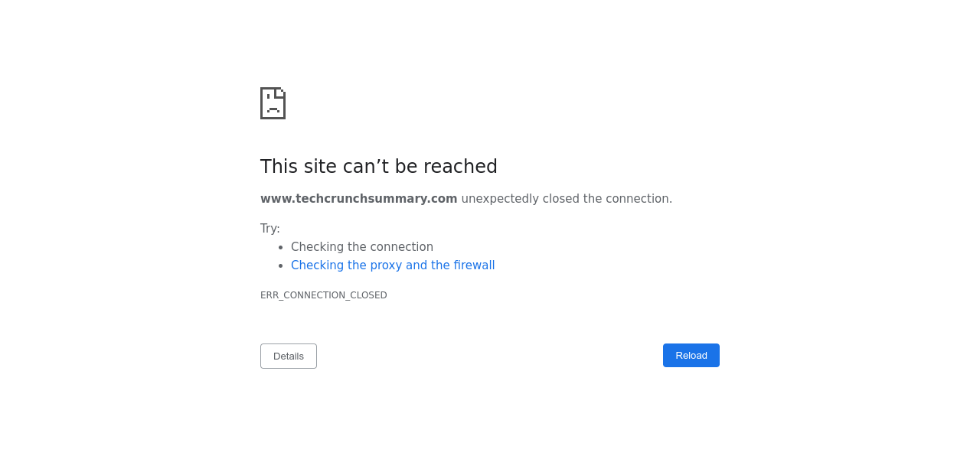
Task: Click the ERR_CONNECTION_CLOSED error code
Action: pos(323,295)
